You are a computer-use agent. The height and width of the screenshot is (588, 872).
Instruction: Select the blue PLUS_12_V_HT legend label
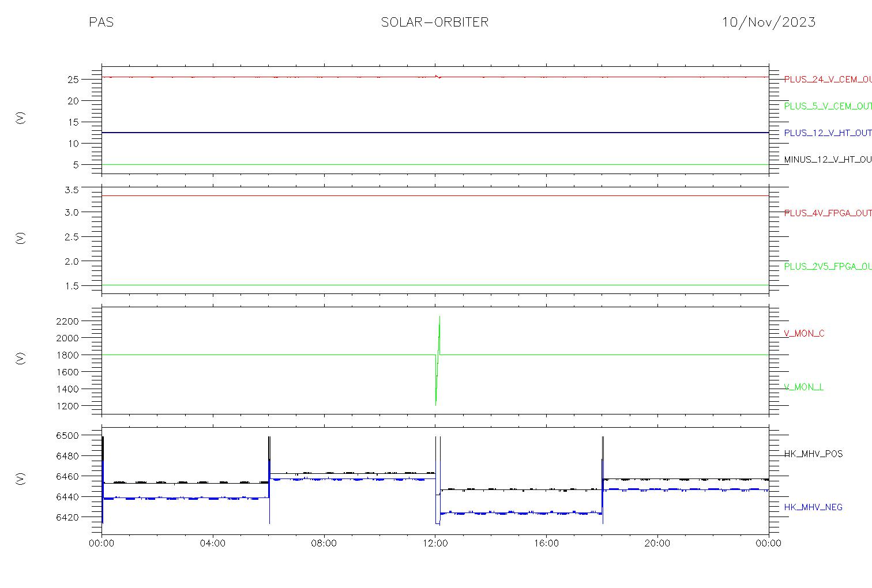coord(828,133)
